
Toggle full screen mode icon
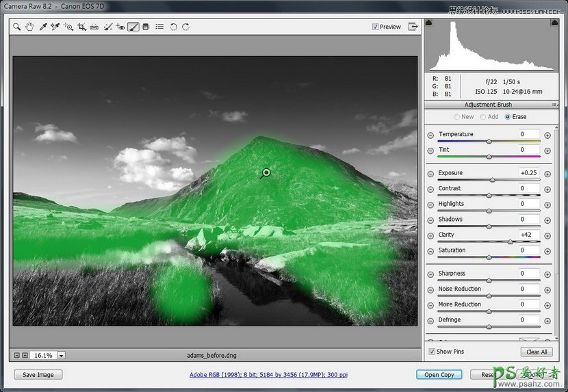click(413, 27)
